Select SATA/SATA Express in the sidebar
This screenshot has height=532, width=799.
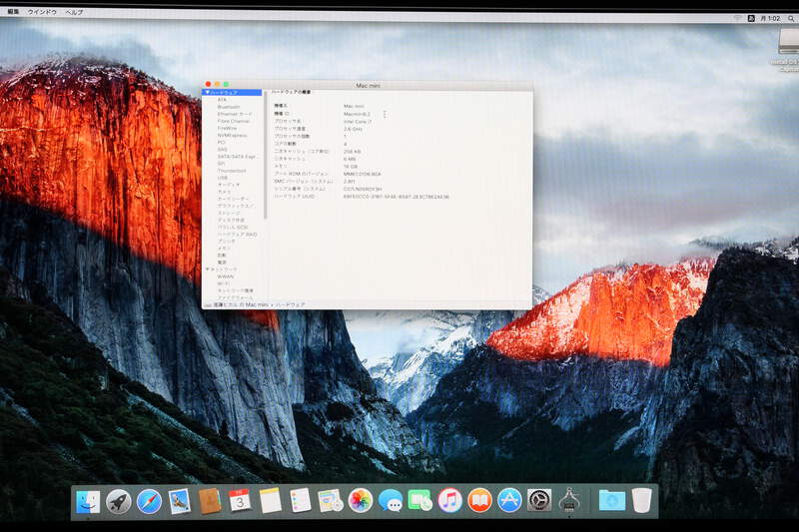tap(237, 157)
